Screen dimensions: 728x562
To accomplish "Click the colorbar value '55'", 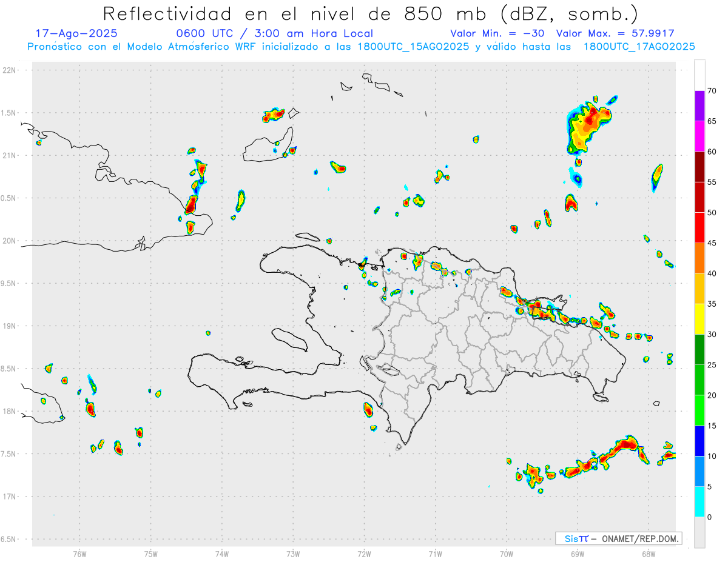I will [x=712, y=182].
